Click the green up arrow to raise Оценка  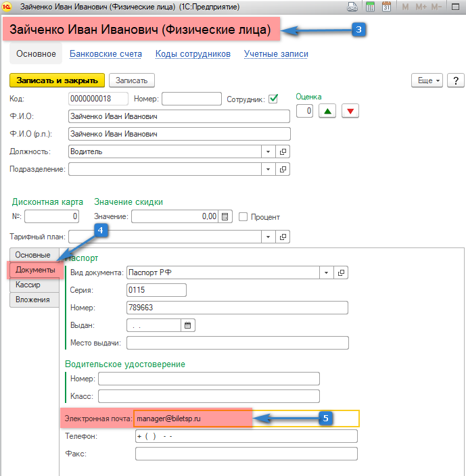tap(327, 111)
